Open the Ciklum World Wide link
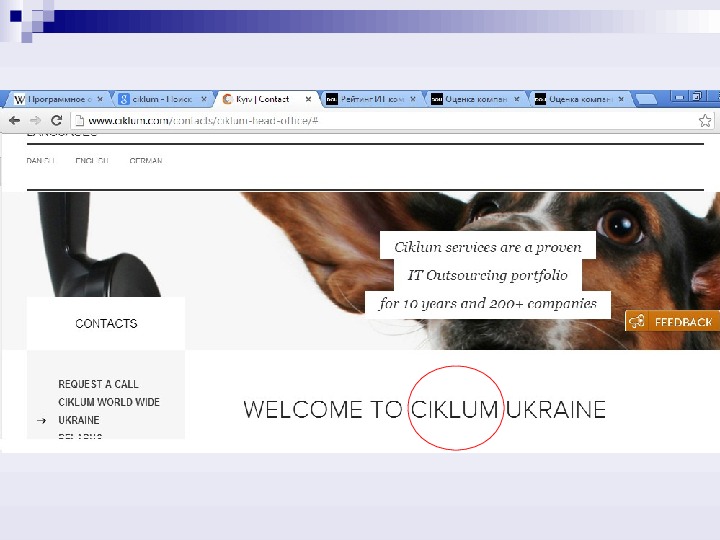This screenshot has height=540, width=720. click(109, 402)
